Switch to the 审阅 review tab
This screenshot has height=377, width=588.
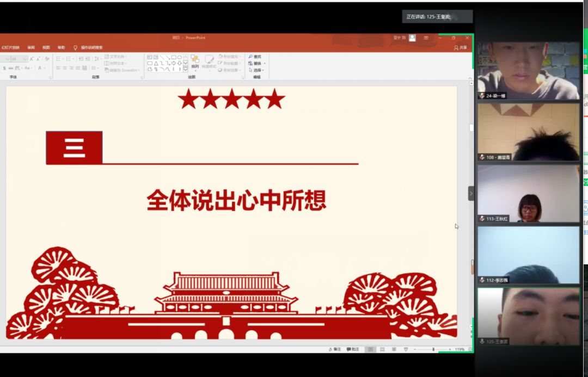pyautogui.click(x=31, y=48)
